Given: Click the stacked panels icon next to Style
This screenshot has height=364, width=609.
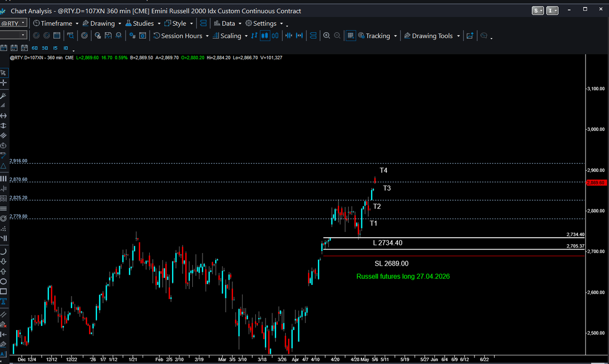Looking at the screenshot, I should pyautogui.click(x=203, y=23).
